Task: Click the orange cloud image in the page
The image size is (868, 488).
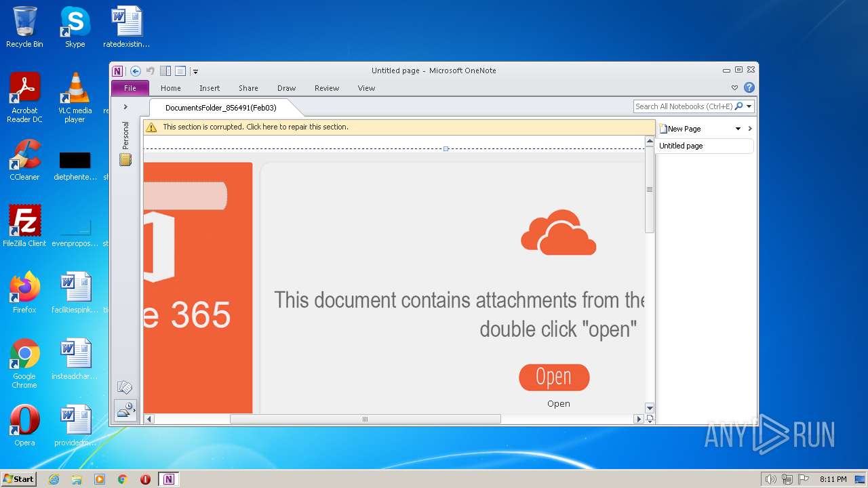Action: click(559, 232)
